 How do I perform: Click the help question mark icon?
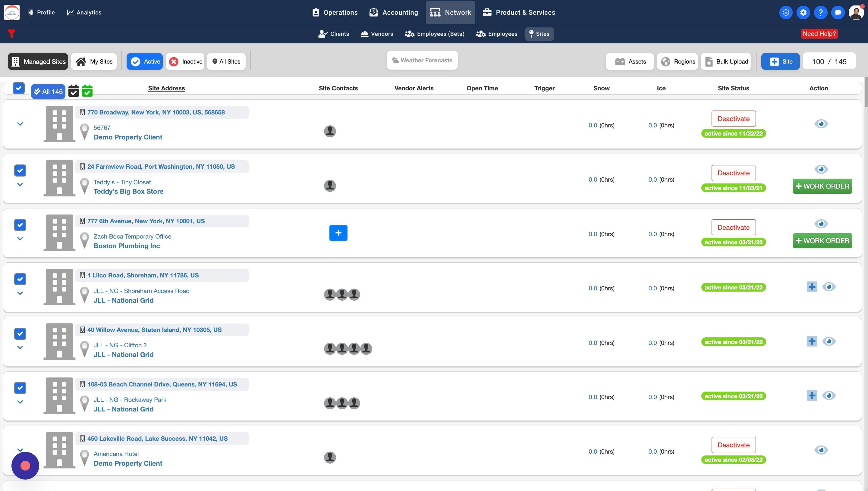(820, 12)
